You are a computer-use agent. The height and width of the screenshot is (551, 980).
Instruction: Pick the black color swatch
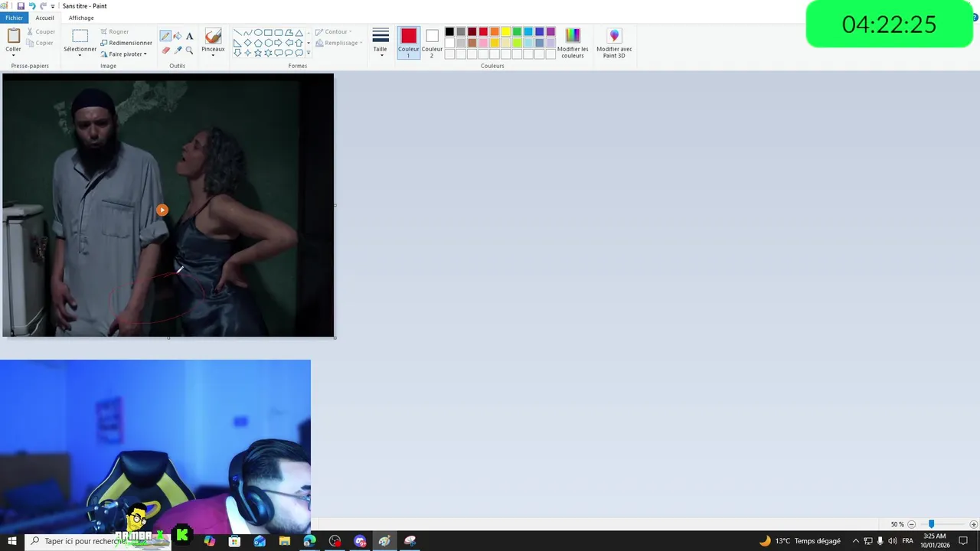click(449, 31)
